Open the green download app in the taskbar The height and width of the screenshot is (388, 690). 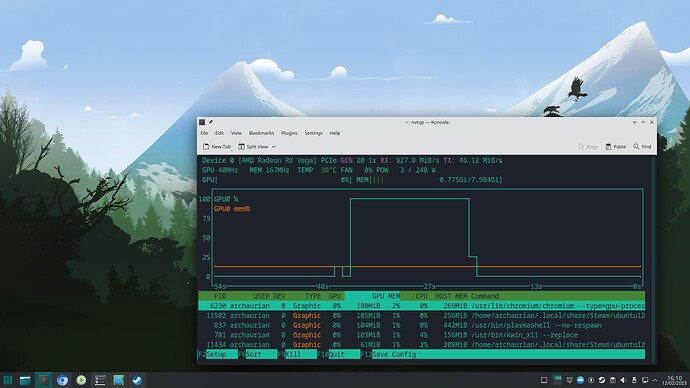point(81,380)
